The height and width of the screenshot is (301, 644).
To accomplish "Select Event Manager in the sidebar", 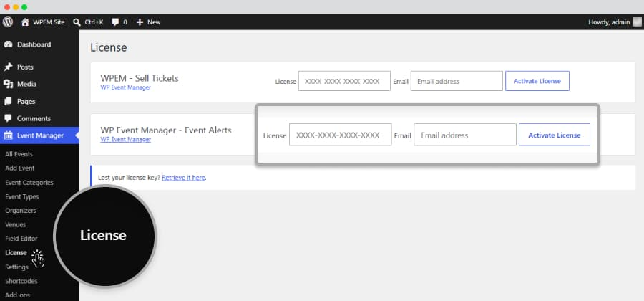I will (39, 135).
